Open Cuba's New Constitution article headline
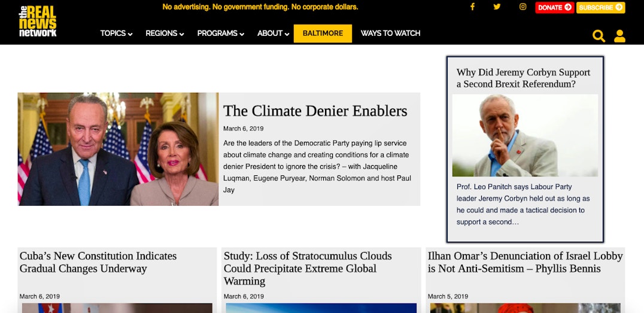 tap(98, 262)
